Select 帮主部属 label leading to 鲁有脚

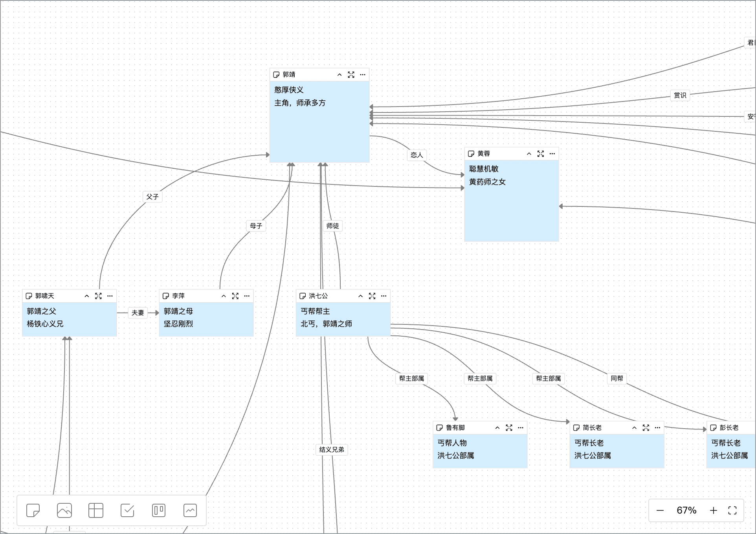click(412, 378)
